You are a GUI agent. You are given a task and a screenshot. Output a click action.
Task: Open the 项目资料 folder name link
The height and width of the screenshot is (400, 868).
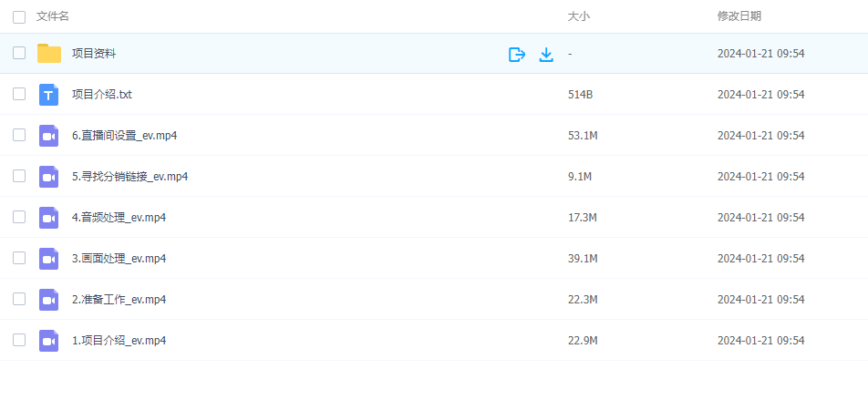click(x=94, y=54)
